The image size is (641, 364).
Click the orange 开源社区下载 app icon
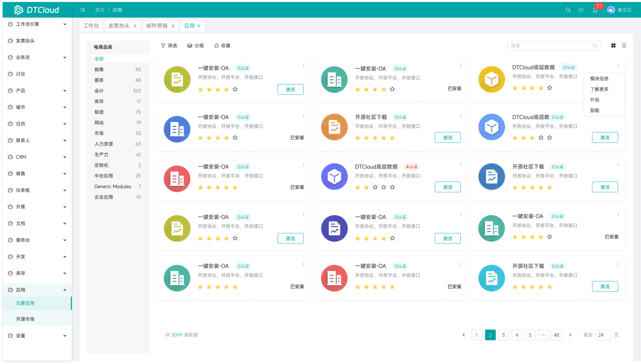334,127
